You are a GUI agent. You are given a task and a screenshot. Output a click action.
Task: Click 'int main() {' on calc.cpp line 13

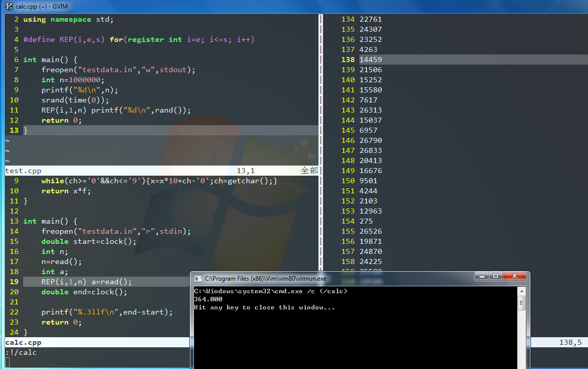coord(50,222)
